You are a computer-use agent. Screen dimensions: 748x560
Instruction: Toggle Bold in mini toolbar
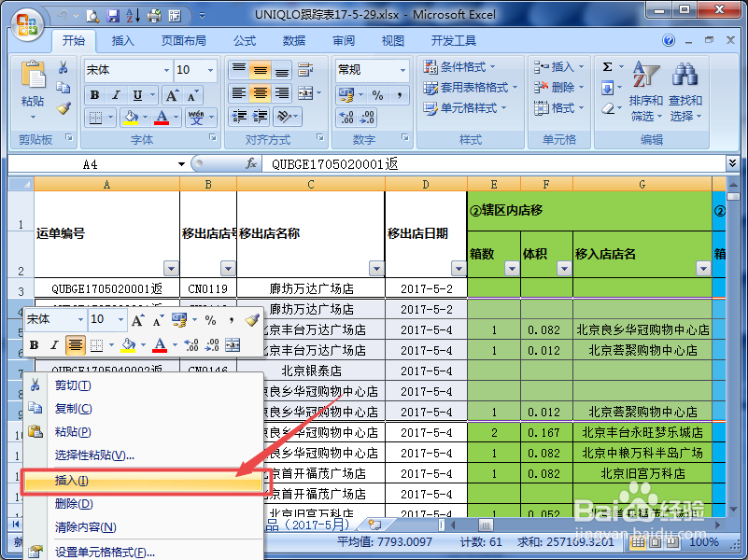point(34,345)
